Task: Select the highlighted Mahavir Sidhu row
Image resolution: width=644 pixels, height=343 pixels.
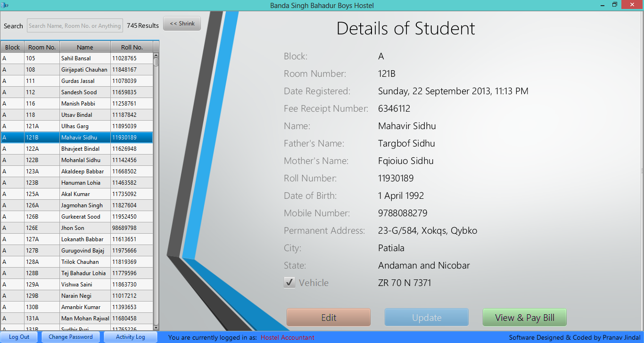Action: 77,138
